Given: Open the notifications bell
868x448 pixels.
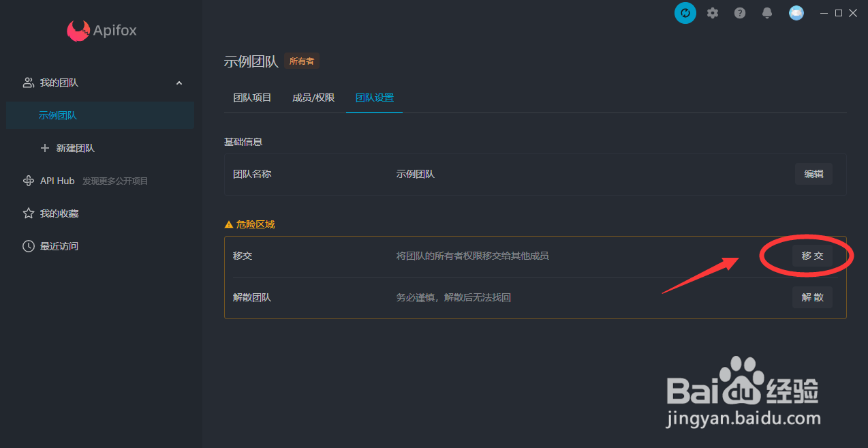Looking at the screenshot, I should 767,13.
